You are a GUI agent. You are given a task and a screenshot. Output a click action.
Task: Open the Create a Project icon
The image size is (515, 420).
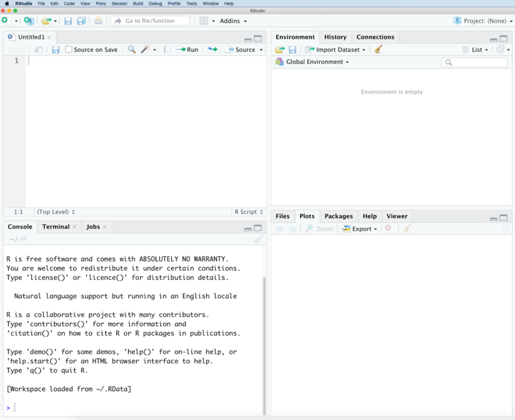click(29, 21)
